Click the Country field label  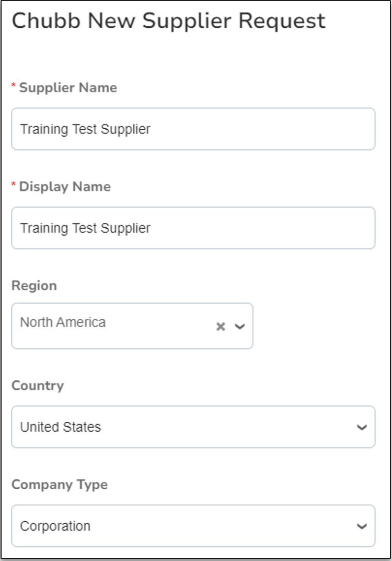(38, 386)
